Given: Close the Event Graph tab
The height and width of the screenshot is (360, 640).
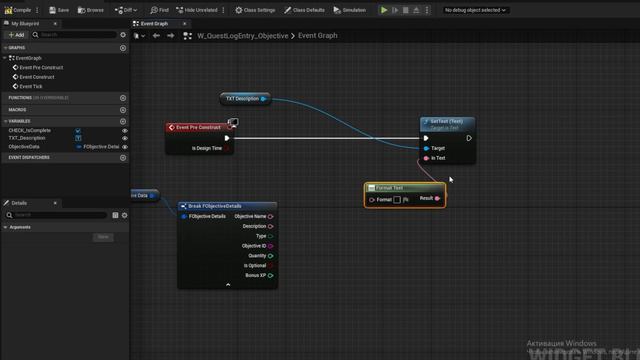Looking at the screenshot, I should point(184,24).
